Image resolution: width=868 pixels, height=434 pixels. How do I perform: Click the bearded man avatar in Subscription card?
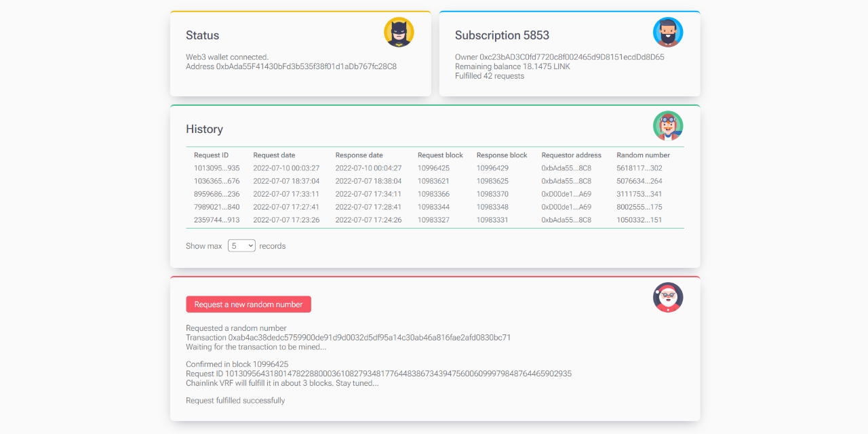667,33
